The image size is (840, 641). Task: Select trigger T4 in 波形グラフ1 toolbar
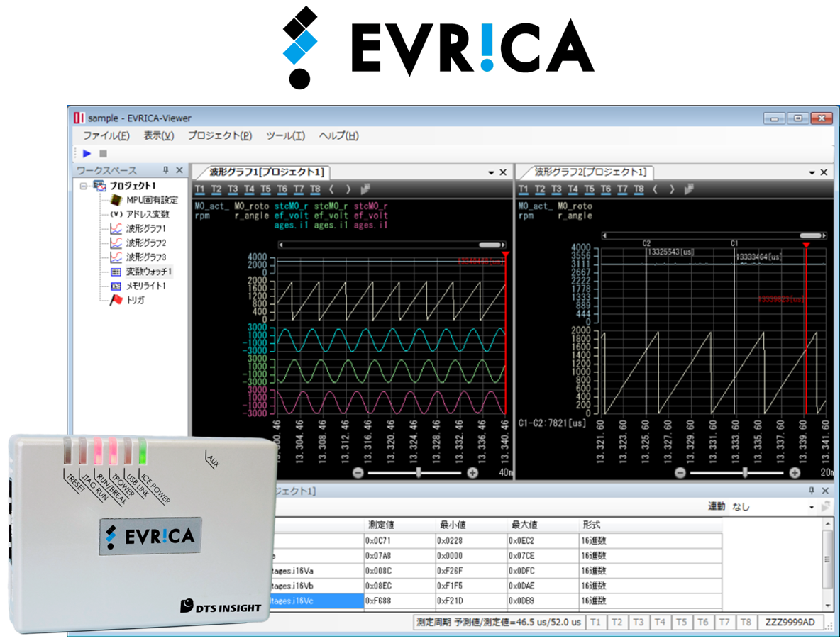pos(249,189)
